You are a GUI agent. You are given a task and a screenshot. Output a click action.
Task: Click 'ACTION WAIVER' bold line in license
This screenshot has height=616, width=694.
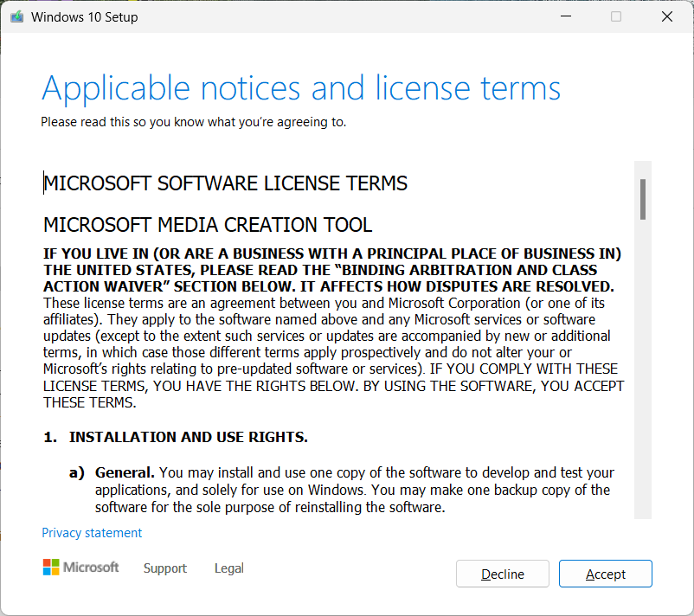[x=329, y=286]
